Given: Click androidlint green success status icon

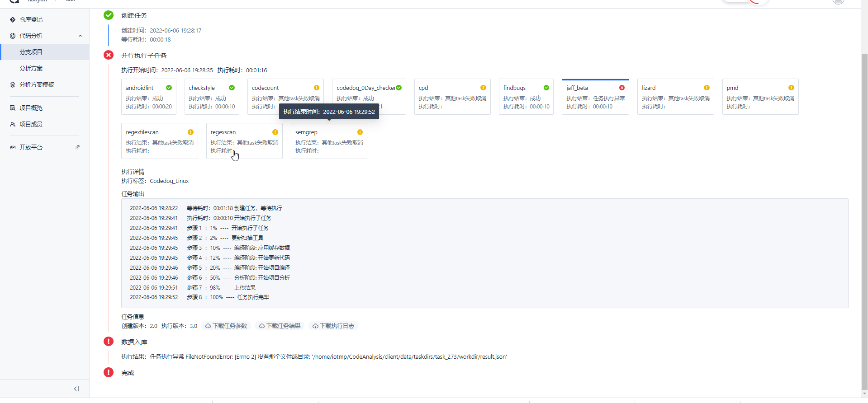Looking at the screenshot, I should click(x=169, y=88).
